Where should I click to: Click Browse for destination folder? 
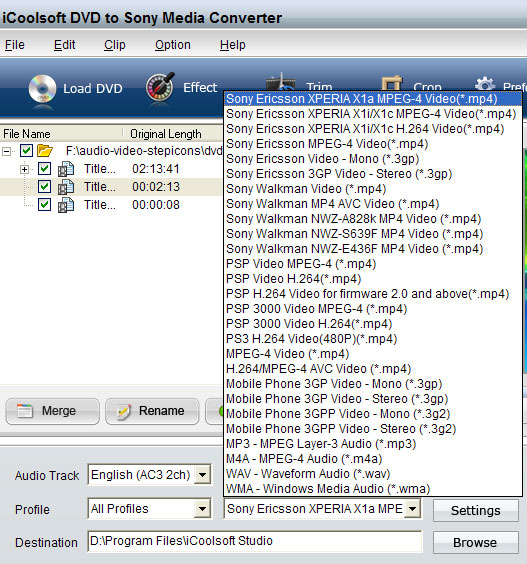coord(476,542)
